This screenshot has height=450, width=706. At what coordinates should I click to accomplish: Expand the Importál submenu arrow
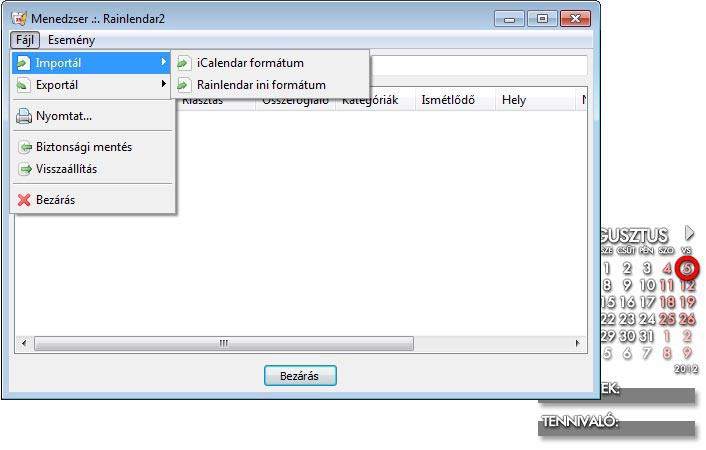164,62
